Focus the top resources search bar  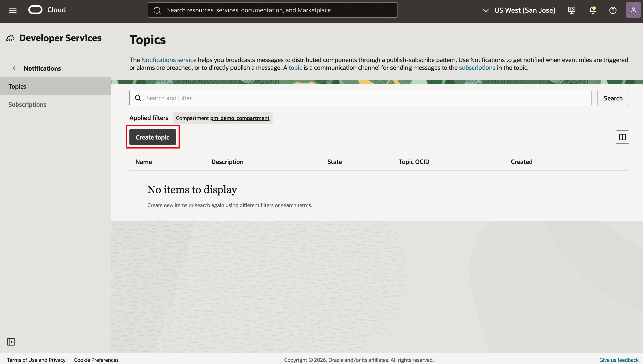coord(273,10)
